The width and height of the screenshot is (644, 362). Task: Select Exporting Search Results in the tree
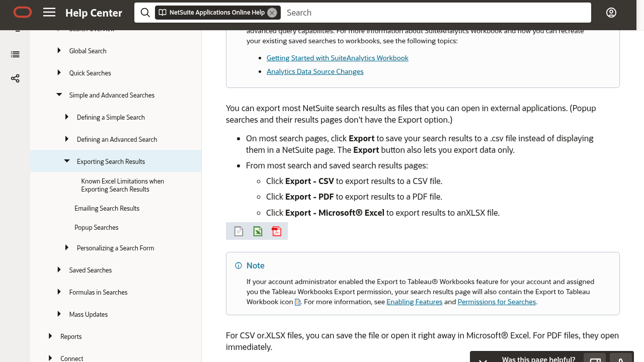coord(111,161)
